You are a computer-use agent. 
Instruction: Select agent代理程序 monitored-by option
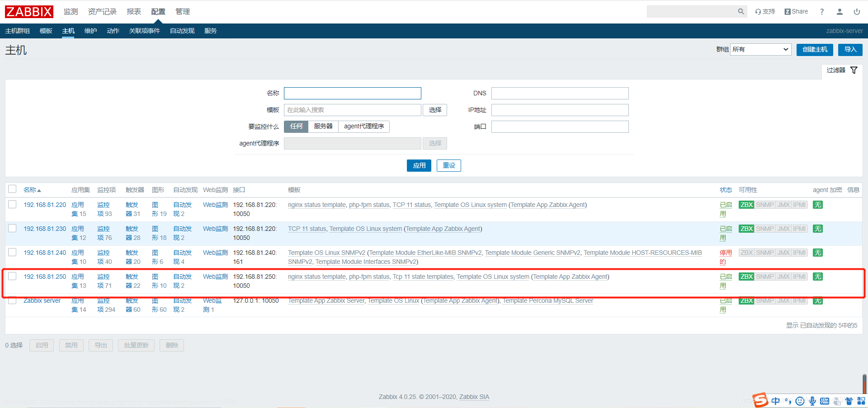click(x=364, y=127)
